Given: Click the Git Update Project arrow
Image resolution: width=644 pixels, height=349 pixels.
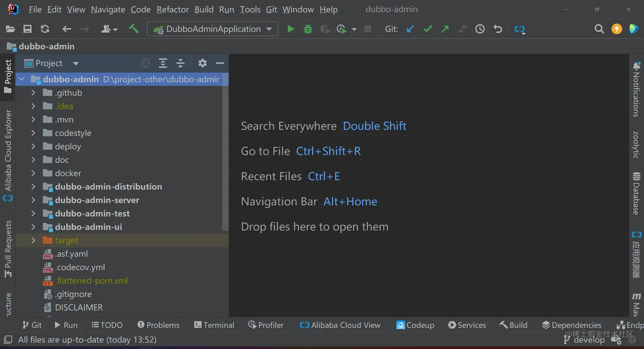Looking at the screenshot, I should click(410, 29).
